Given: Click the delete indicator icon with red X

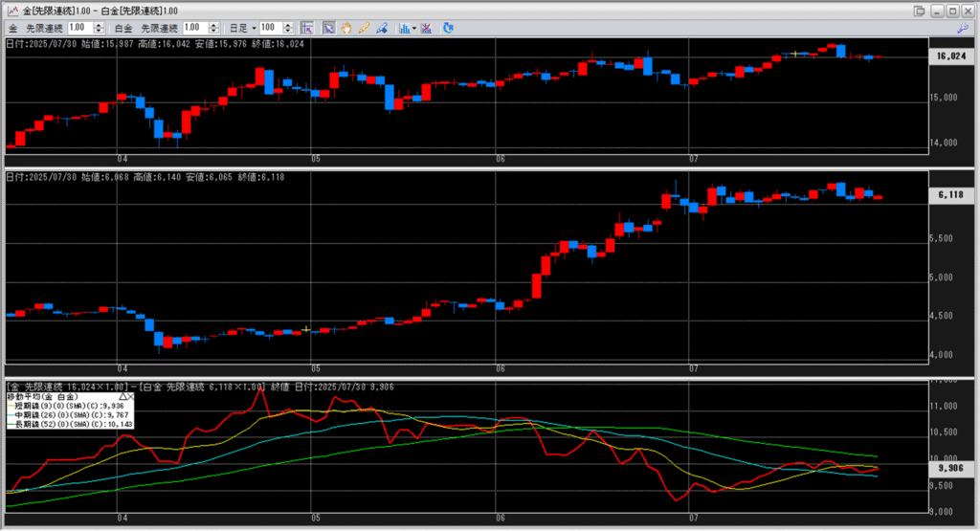Looking at the screenshot, I should pyautogui.click(x=426, y=28).
